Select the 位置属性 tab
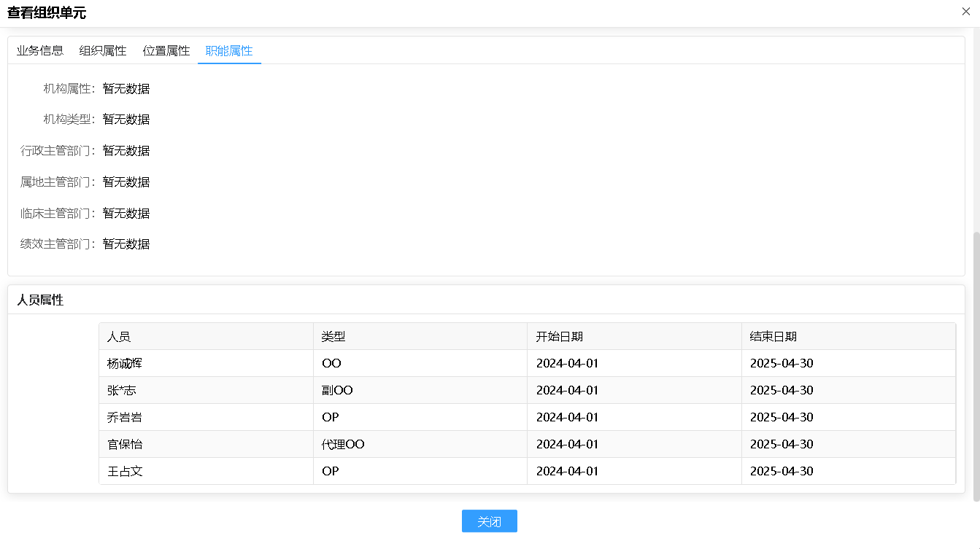The height and width of the screenshot is (549, 980). (x=166, y=50)
